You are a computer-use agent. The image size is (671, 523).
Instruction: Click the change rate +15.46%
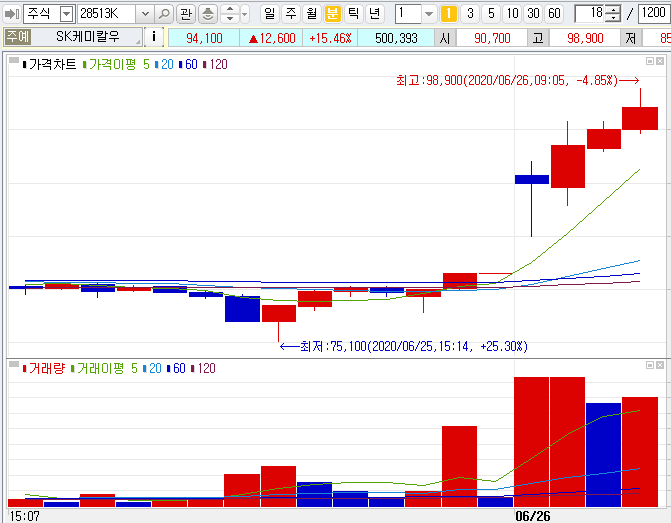tap(330, 39)
